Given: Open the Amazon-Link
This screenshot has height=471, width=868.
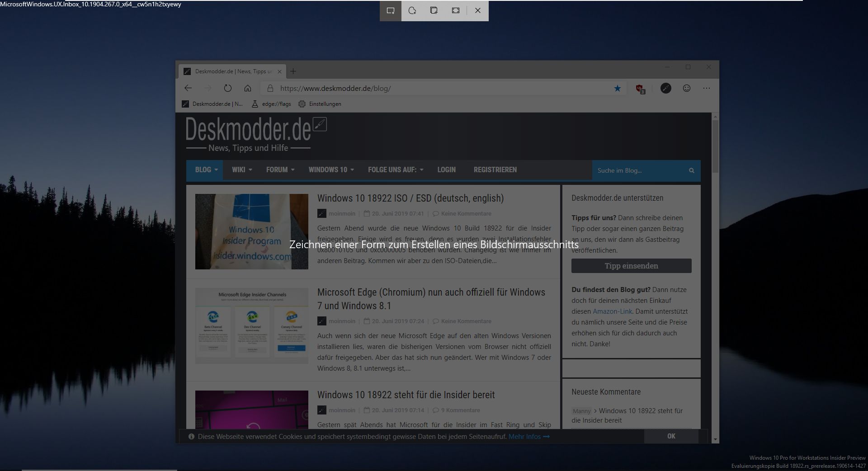Looking at the screenshot, I should [613, 311].
